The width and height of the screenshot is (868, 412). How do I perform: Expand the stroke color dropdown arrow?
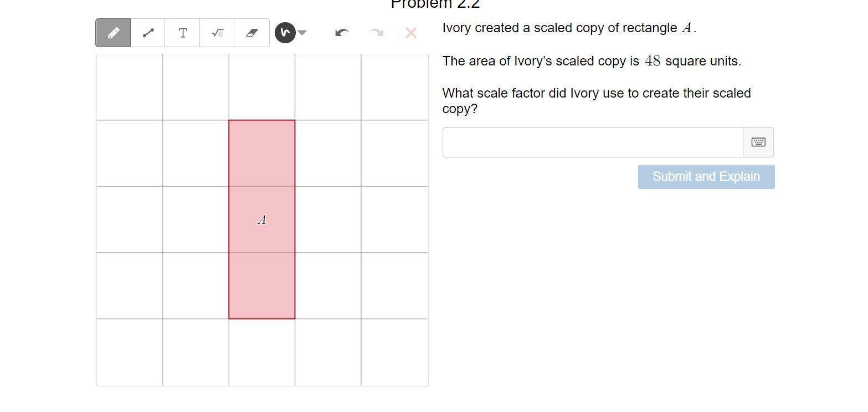tap(302, 33)
